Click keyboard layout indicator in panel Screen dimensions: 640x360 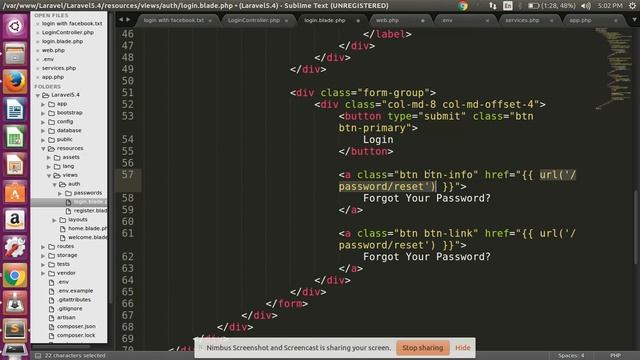pos(508,6)
